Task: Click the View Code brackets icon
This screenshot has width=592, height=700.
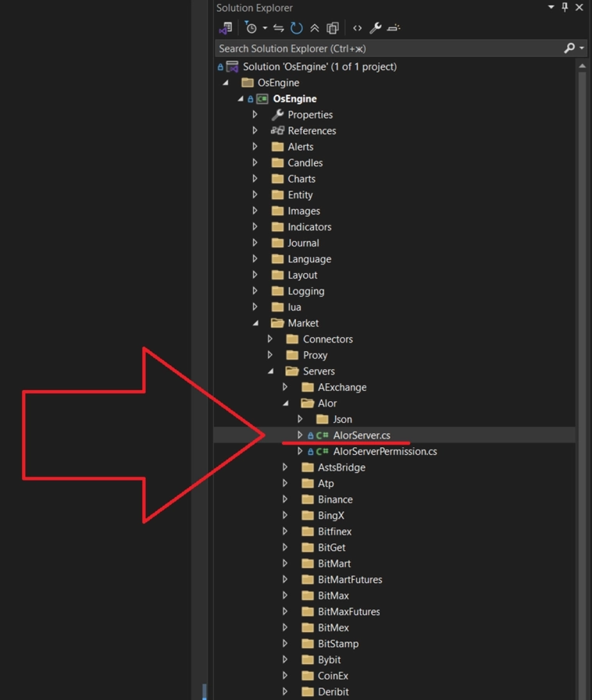Action: [357, 28]
